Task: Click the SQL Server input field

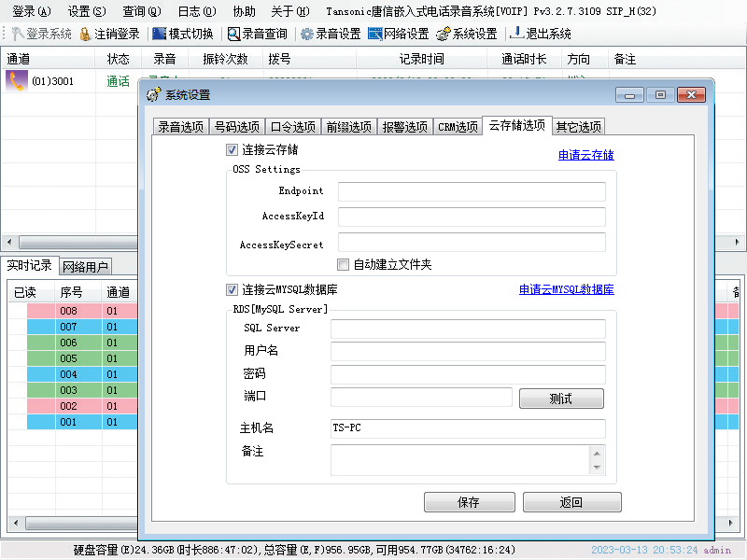Action: click(468, 329)
